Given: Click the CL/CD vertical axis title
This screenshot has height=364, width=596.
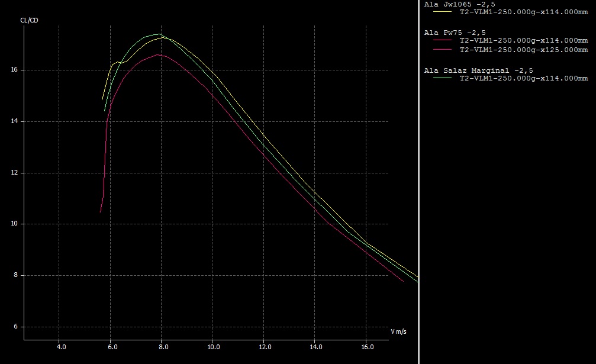Looking at the screenshot, I should (30, 21).
